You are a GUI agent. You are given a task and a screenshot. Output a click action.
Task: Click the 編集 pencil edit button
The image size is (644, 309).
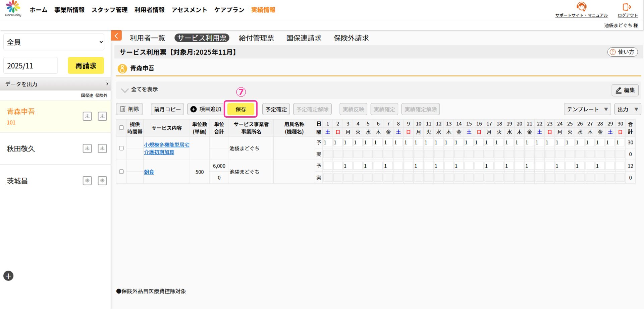tap(625, 90)
